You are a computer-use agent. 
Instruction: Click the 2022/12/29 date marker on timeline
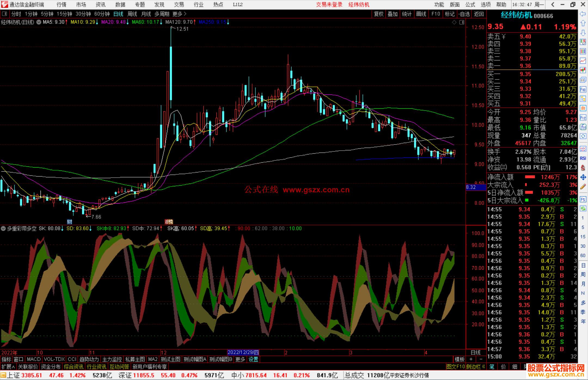point(243,352)
